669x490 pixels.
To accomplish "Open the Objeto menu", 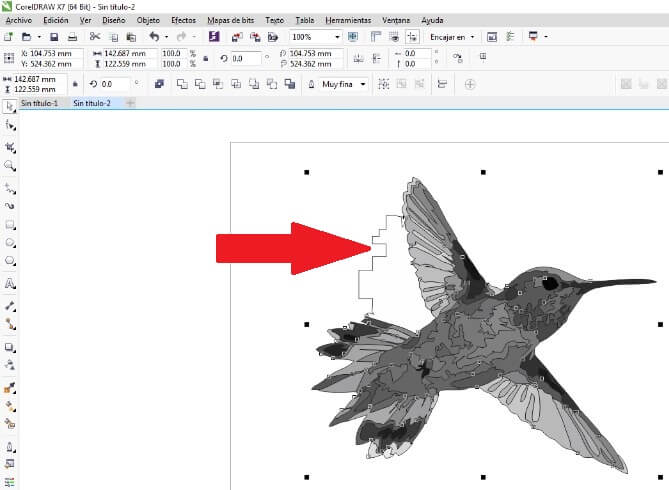I will pyautogui.click(x=148, y=20).
